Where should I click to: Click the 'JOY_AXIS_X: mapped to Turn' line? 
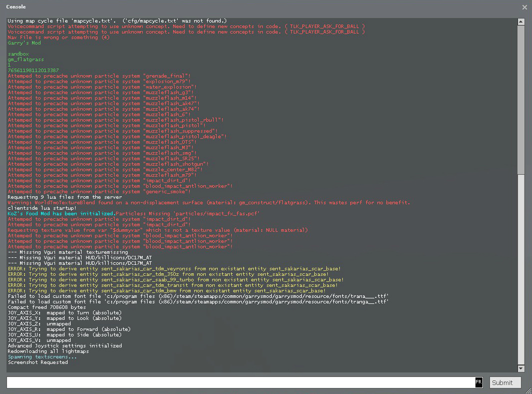tap(65, 312)
